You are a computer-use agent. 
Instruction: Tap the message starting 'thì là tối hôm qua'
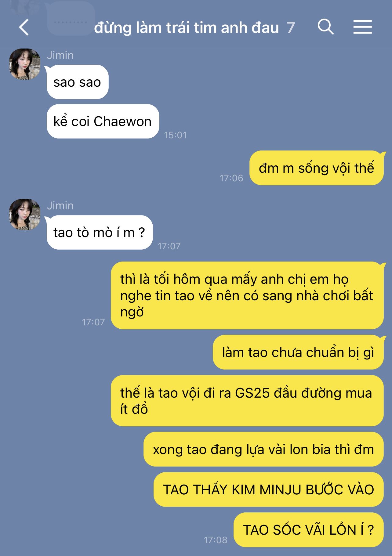coord(247,295)
